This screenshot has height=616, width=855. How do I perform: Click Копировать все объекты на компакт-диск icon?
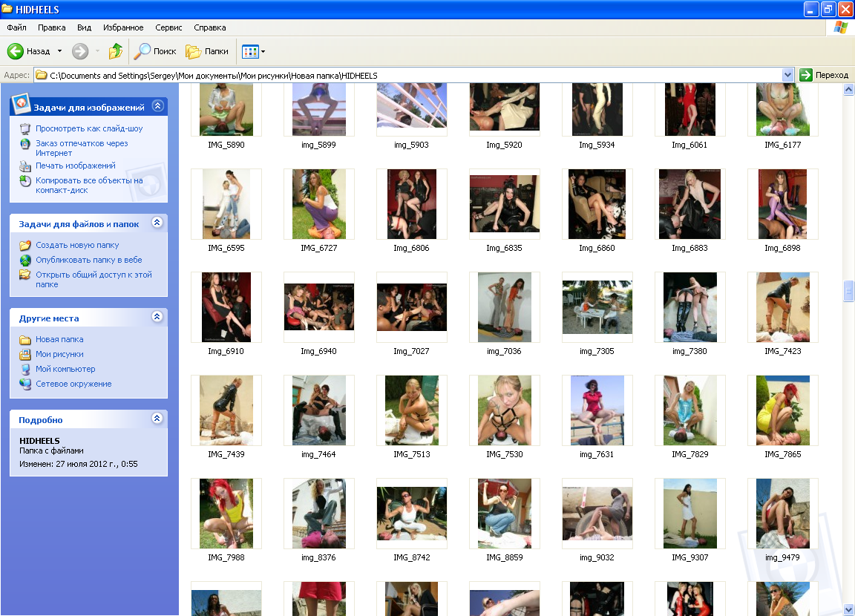(x=25, y=181)
